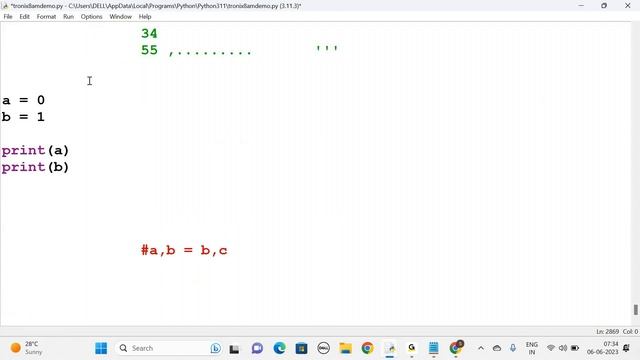Click the 'print(b)' statement
This screenshot has width=640, height=360.
36,167
